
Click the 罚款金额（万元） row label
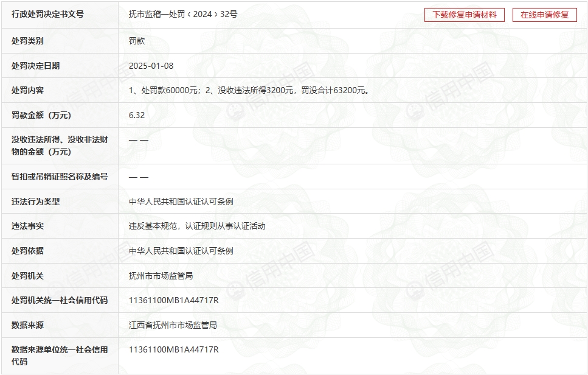pyautogui.click(x=41, y=115)
